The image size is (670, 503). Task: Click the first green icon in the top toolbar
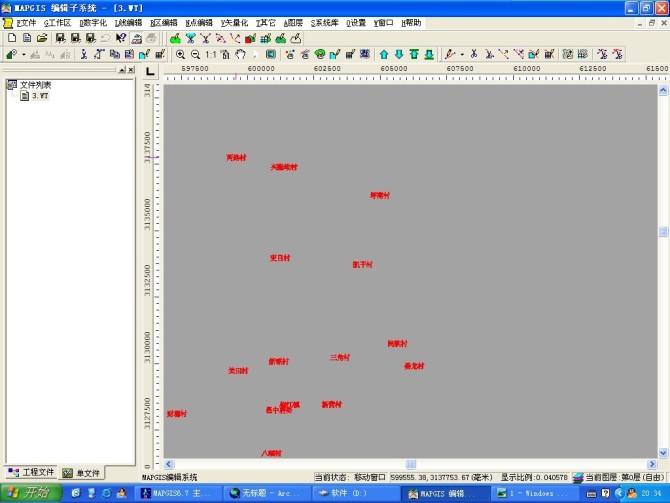tap(175, 39)
